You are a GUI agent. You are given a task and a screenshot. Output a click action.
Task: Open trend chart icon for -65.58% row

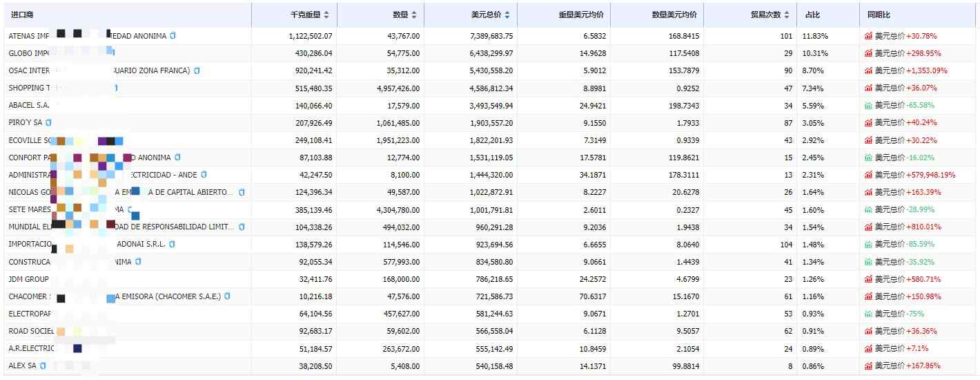click(x=868, y=105)
